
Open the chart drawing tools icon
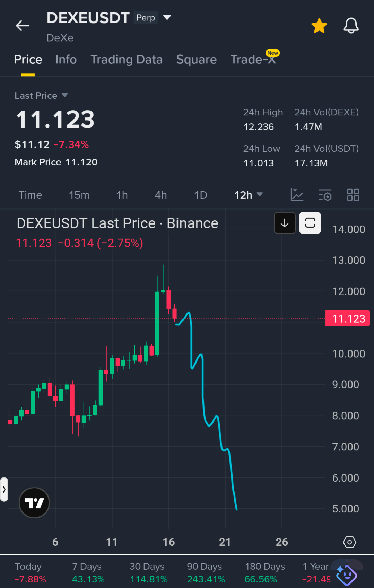pyautogui.click(x=297, y=195)
